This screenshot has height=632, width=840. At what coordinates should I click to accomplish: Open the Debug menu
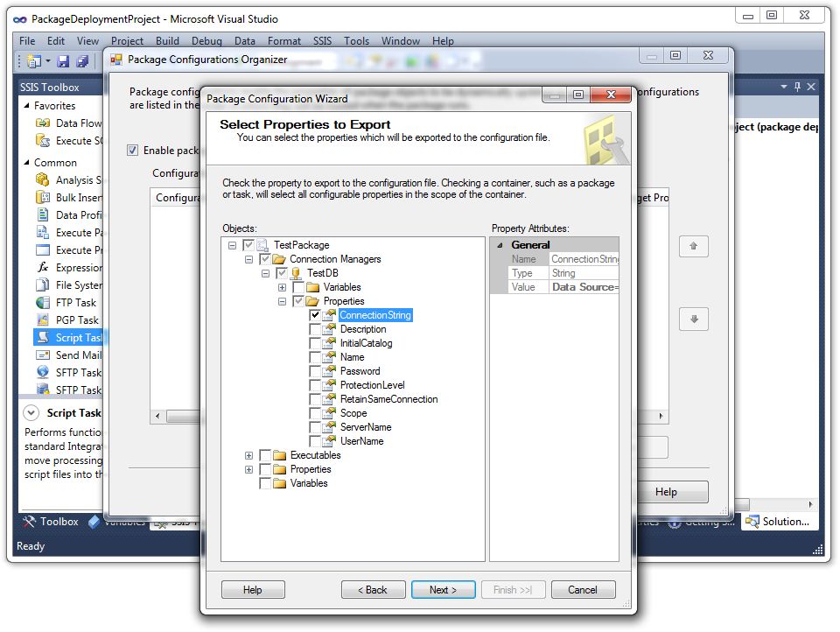tap(206, 41)
